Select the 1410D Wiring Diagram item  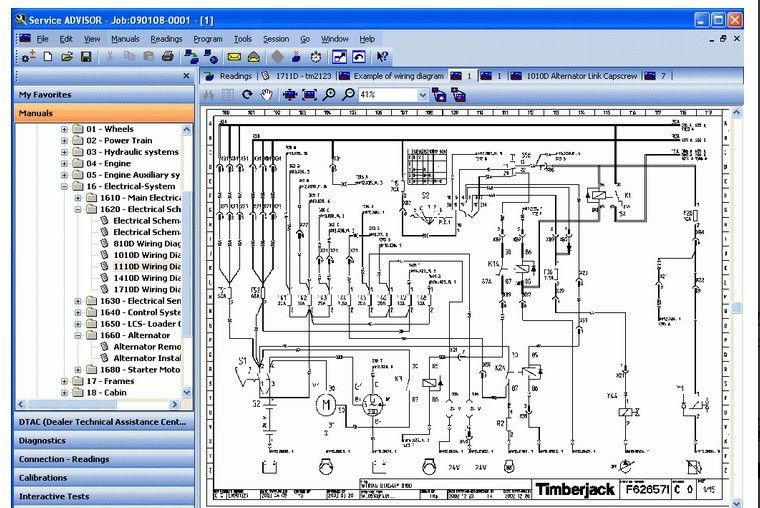(147, 278)
